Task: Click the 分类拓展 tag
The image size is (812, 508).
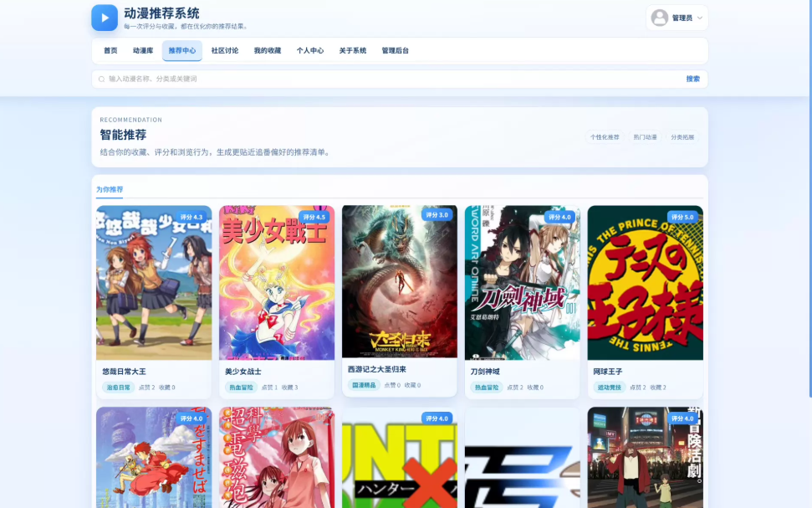Action: click(x=682, y=137)
